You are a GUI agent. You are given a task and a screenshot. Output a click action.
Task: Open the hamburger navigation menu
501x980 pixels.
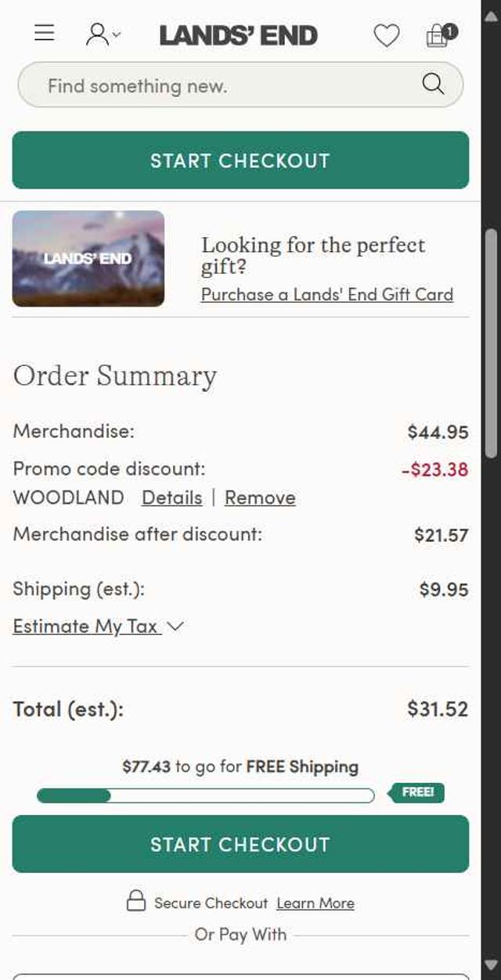(x=45, y=33)
